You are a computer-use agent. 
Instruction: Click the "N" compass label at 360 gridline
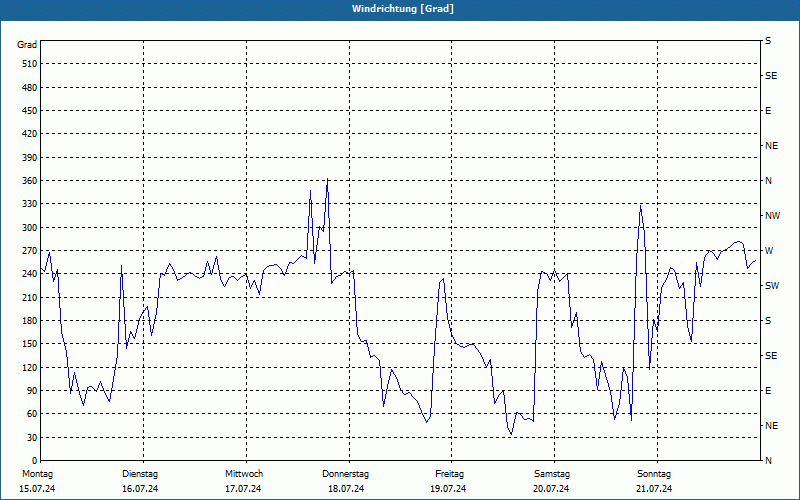coord(768,181)
